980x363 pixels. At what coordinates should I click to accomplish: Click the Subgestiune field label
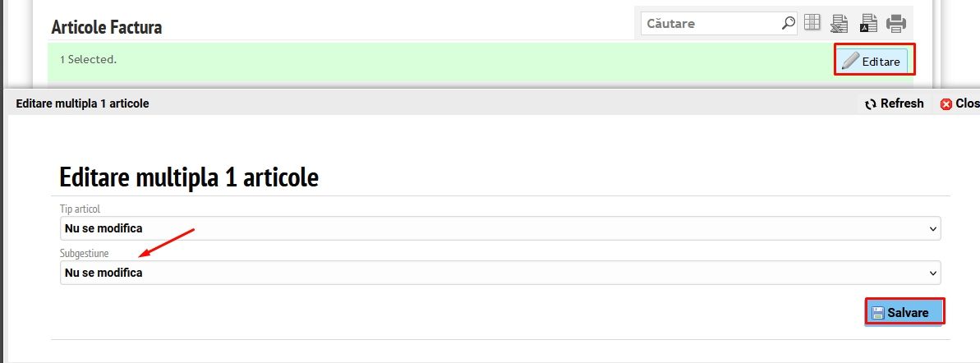(x=85, y=253)
